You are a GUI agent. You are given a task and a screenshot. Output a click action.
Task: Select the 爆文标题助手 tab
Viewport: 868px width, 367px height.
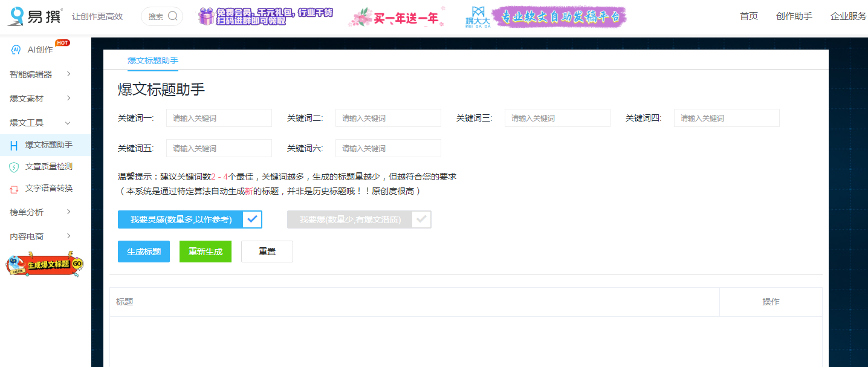coord(152,60)
